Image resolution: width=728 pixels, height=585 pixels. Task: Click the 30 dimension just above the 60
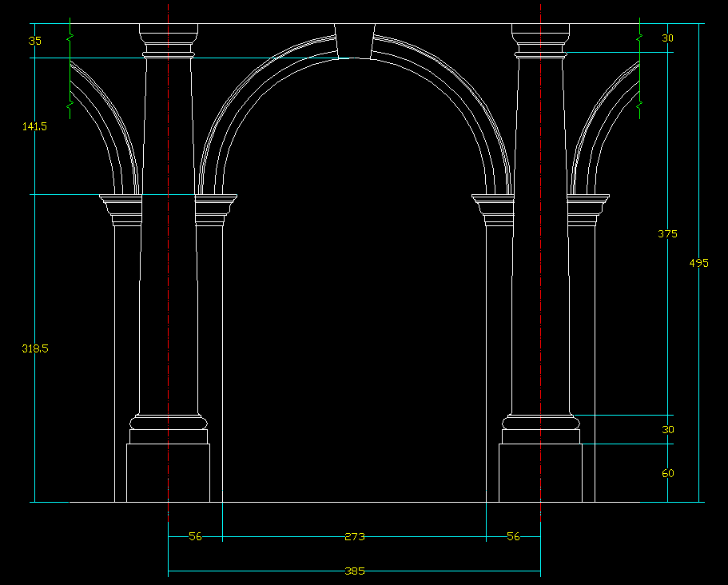pos(667,430)
